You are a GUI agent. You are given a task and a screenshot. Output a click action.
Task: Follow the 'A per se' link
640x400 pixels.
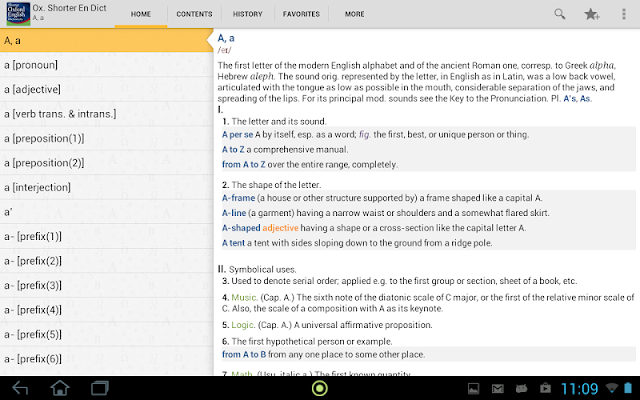[237, 135]
